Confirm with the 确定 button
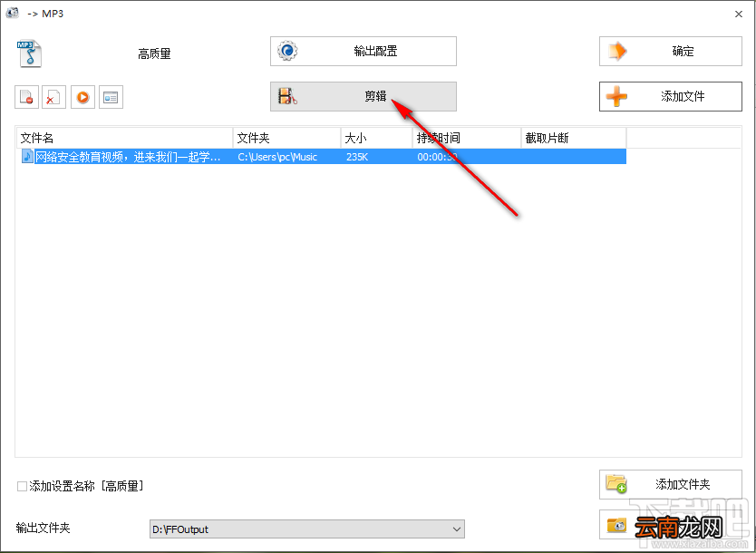The width and height of the screenshot is (756, 553). click(x=670, y=51)
